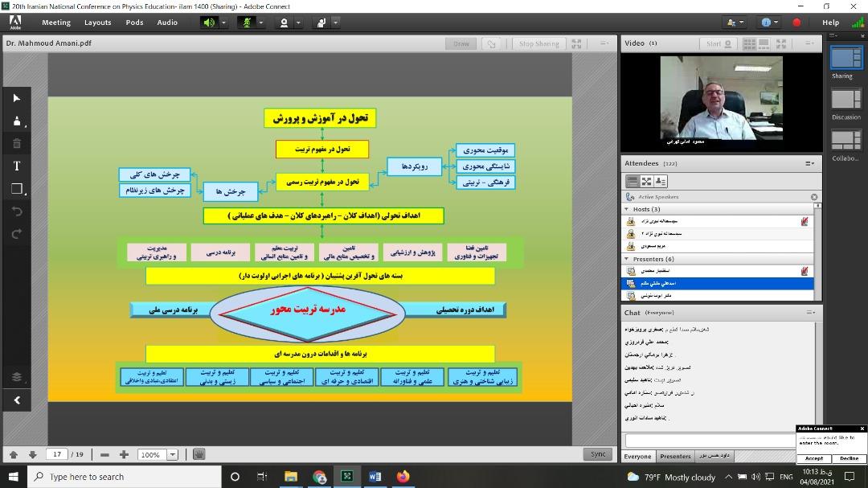Click the chat message input field
This screenshot has height=488, width=868.
coord(709,441)
